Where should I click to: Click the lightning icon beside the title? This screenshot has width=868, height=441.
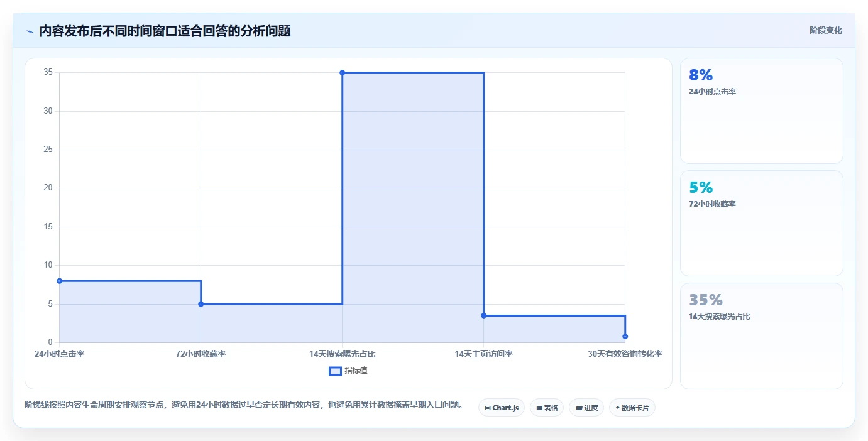point(30,31)
